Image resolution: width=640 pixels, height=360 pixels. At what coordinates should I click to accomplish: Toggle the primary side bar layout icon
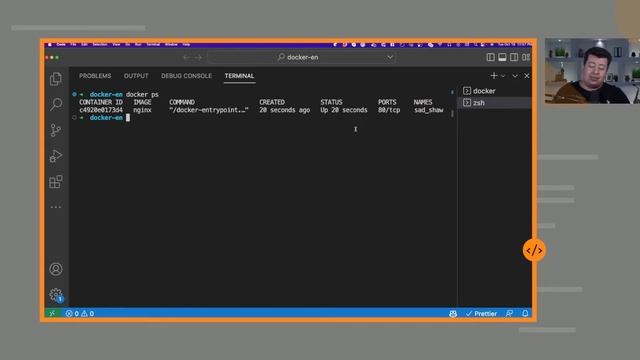(x=491, y=57)
